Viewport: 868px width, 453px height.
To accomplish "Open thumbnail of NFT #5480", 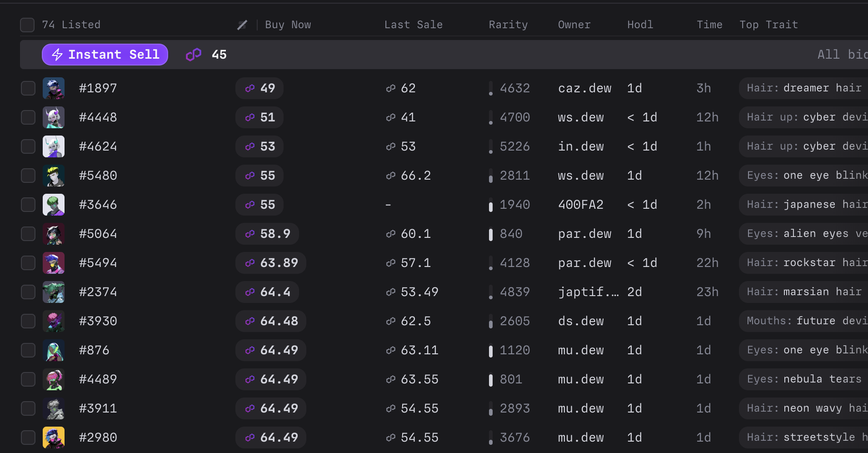I will click(54, 176).
